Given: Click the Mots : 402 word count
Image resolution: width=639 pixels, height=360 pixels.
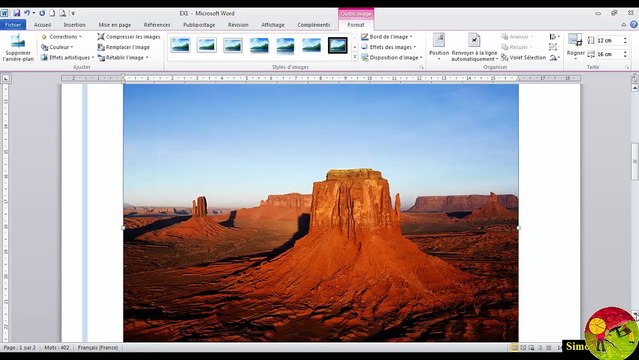Looking at the screenshot, I should 57,348.
